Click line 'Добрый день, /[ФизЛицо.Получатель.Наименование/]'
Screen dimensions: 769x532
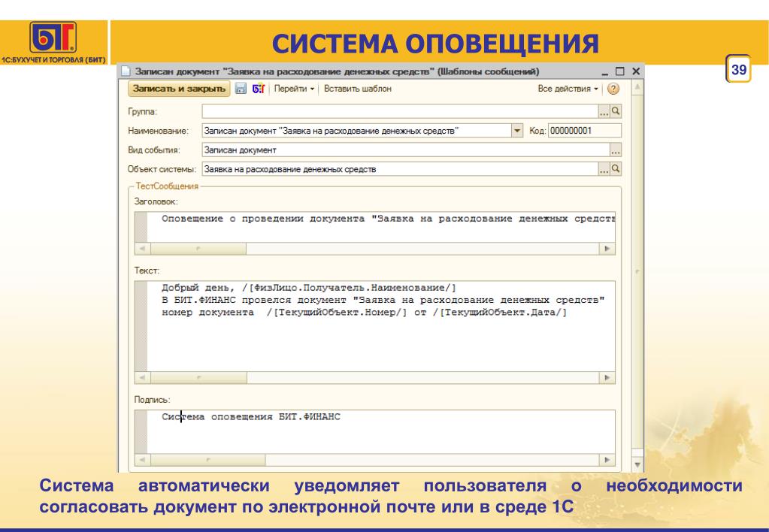309,288
